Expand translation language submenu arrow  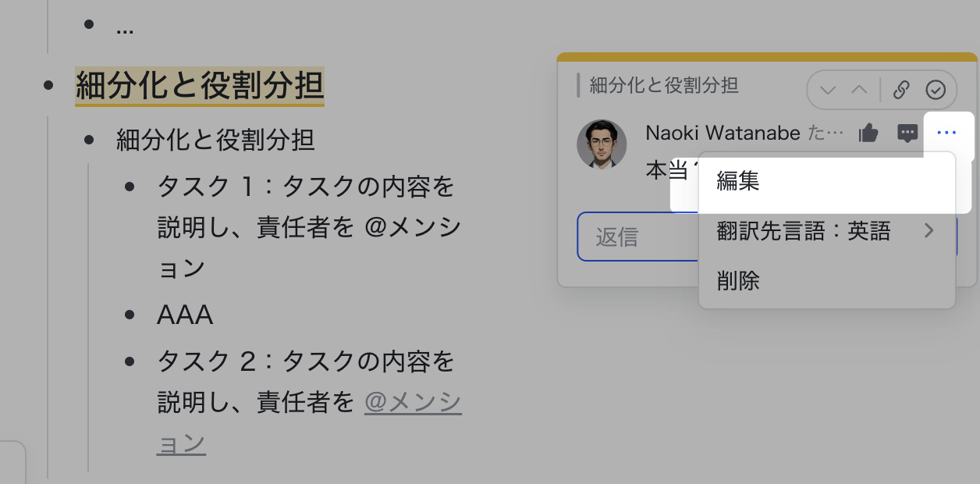(x=929, y=231)
